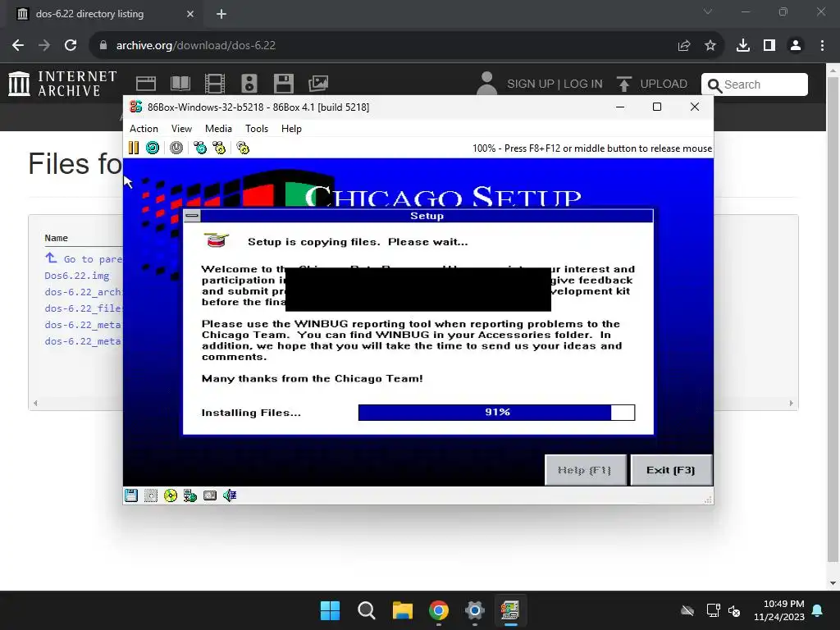840x630 pixels.
Task: Open Windows Start menu
Action: click(330, 610)
